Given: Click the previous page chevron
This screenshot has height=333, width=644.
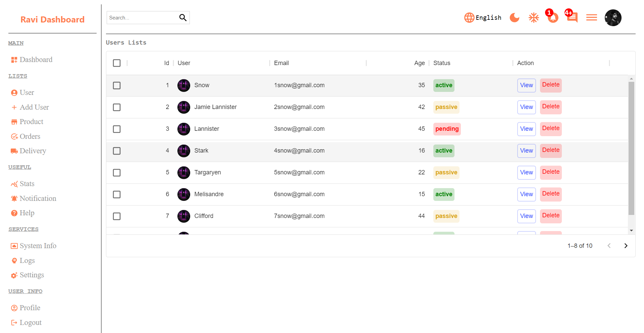Looking at the screenshot, I should coord(609,245).
